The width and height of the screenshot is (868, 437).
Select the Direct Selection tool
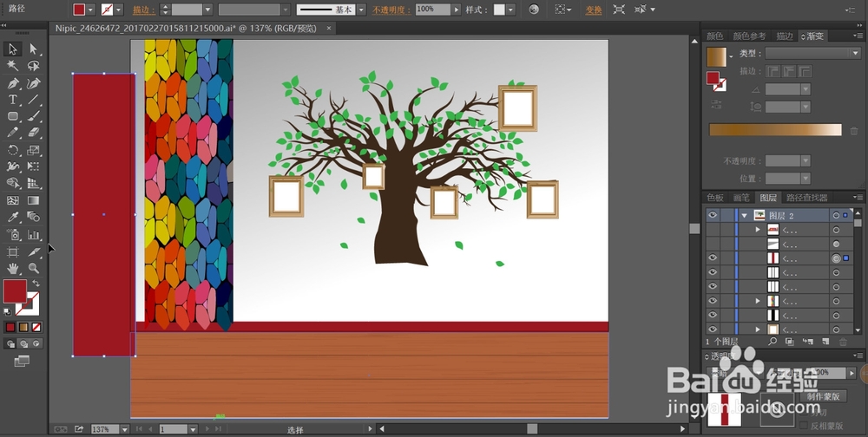pos(33,49)
